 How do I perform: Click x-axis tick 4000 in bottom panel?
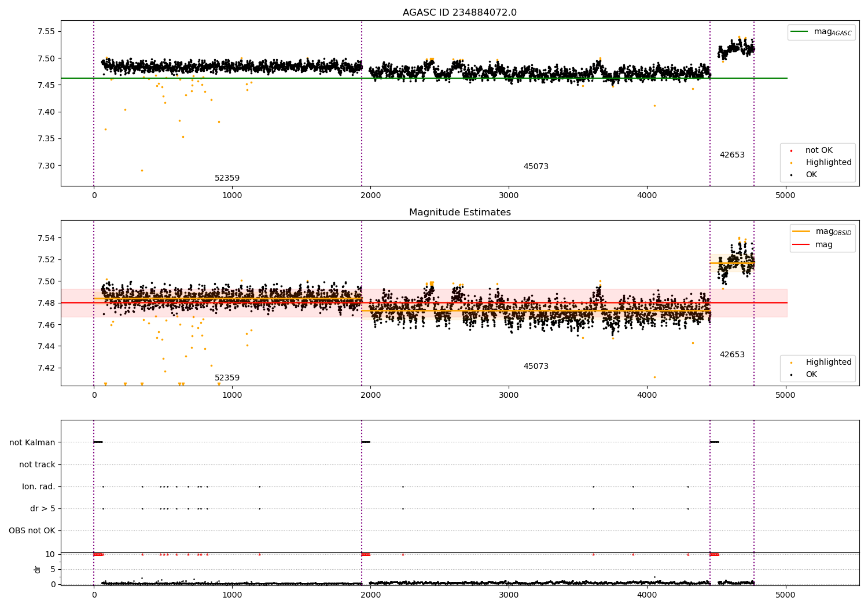(647, 595)
